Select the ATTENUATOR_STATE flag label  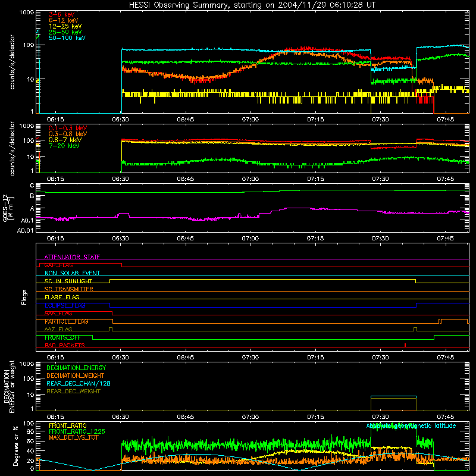[72, 257]
